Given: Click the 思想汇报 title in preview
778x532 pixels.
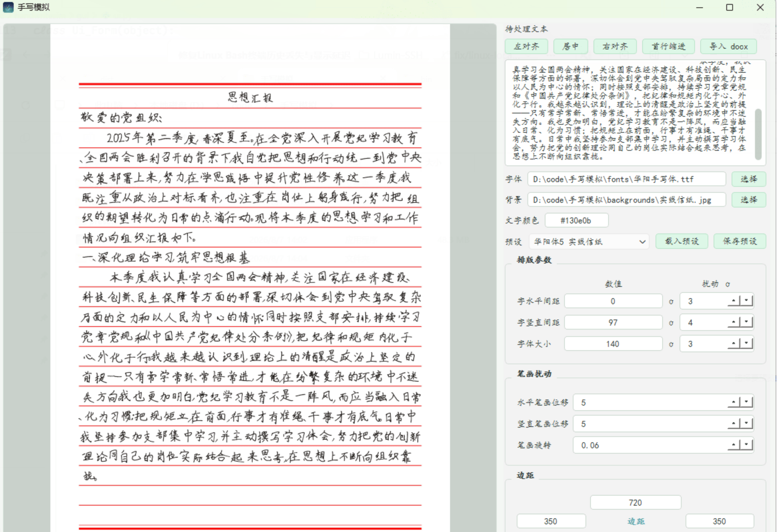Looking at the screenshot, I should tap(251, 98).
